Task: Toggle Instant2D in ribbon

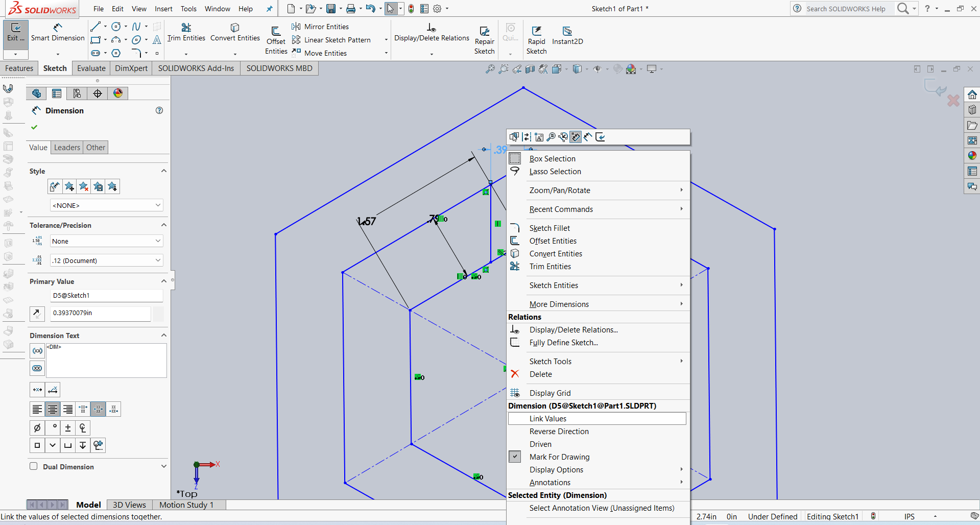Action: click(x=567, y=35)
